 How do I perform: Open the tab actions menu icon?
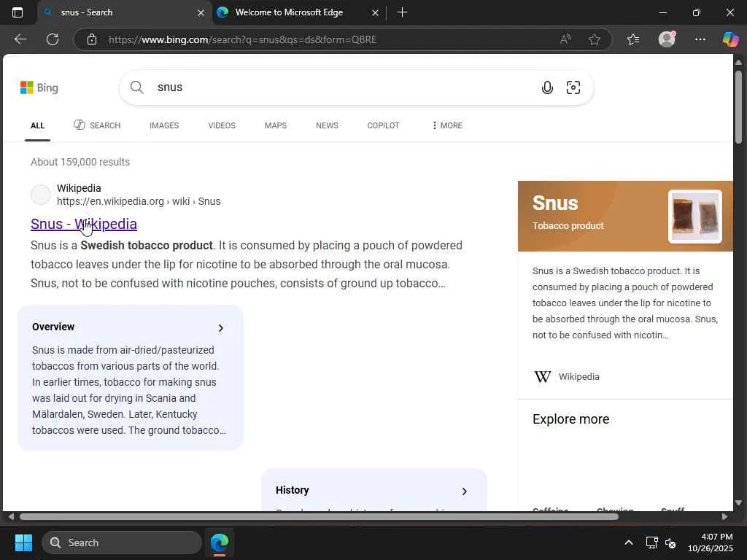[18, 12]
